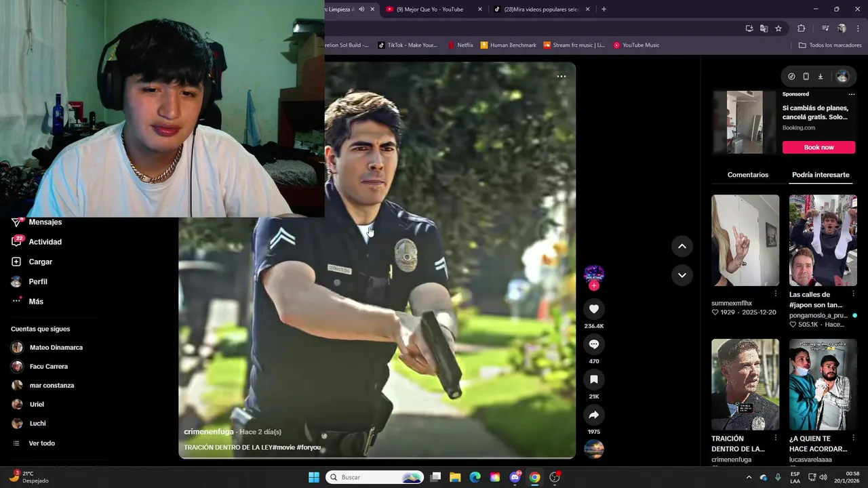Open a new browser tab
Image resolution: width=868 pixels, height=488 pixels.
604,9
